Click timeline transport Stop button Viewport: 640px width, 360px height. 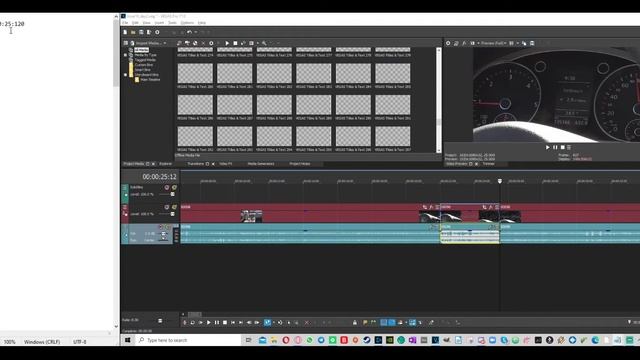point(224,322)
